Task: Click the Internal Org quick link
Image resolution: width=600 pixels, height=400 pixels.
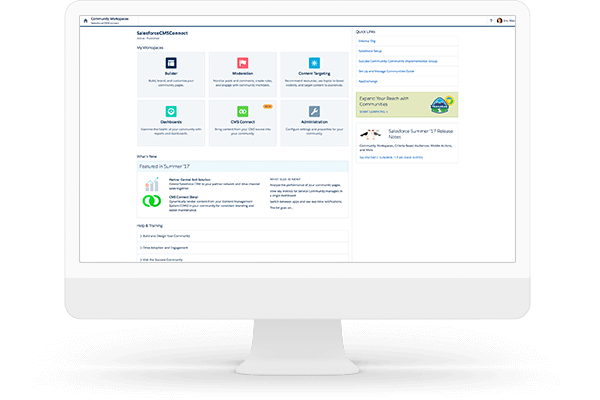Action: (367, 41)
